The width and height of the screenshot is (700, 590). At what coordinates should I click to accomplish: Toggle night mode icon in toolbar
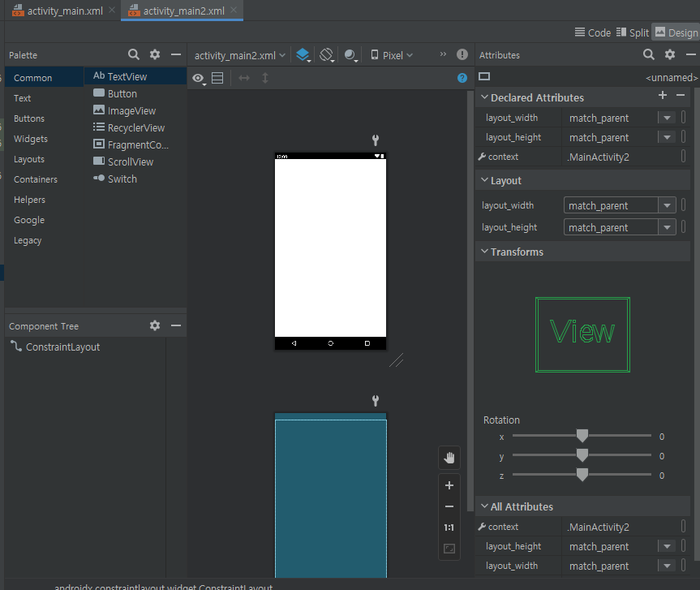point(351,55)
